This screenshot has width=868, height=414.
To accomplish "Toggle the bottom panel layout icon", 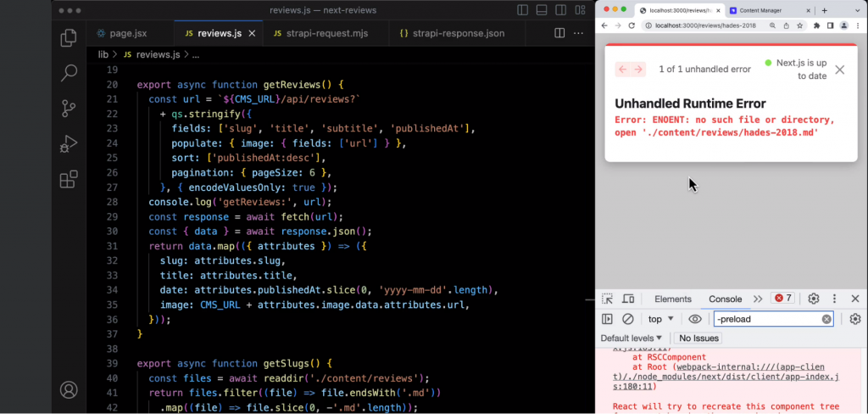I will (x=542, y=10).
